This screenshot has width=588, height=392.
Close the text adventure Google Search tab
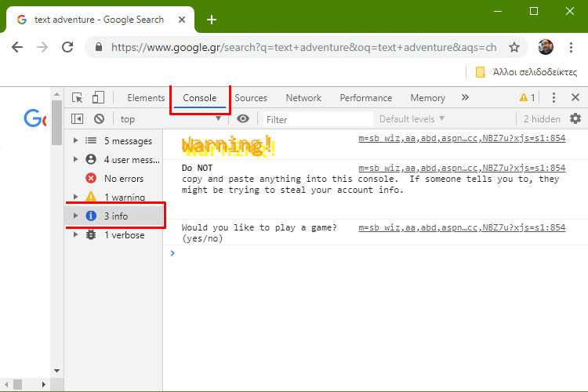tap(182, 20)
